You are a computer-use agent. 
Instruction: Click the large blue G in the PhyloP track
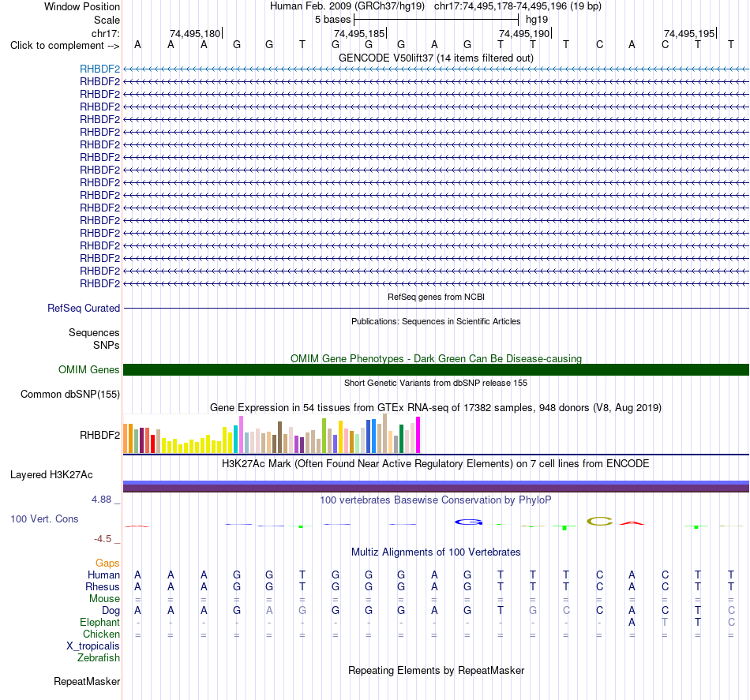pyautogui.click(x=468, y=522)
